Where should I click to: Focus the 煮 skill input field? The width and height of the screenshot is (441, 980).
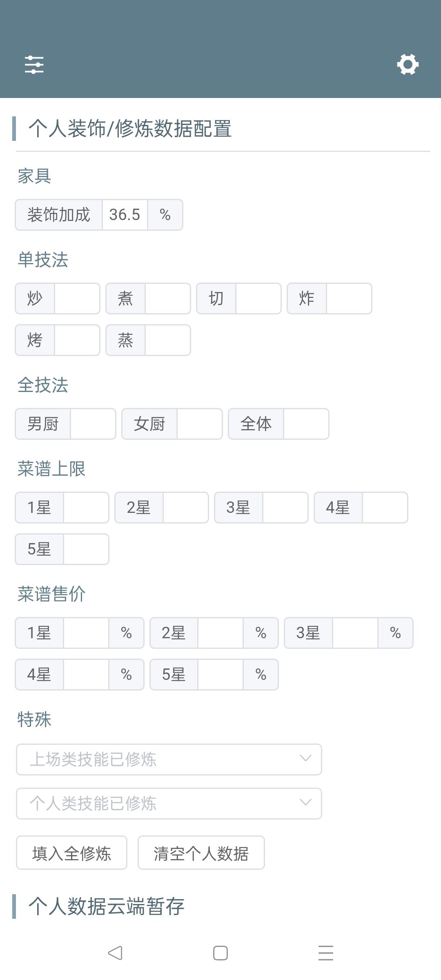[167, 298]
